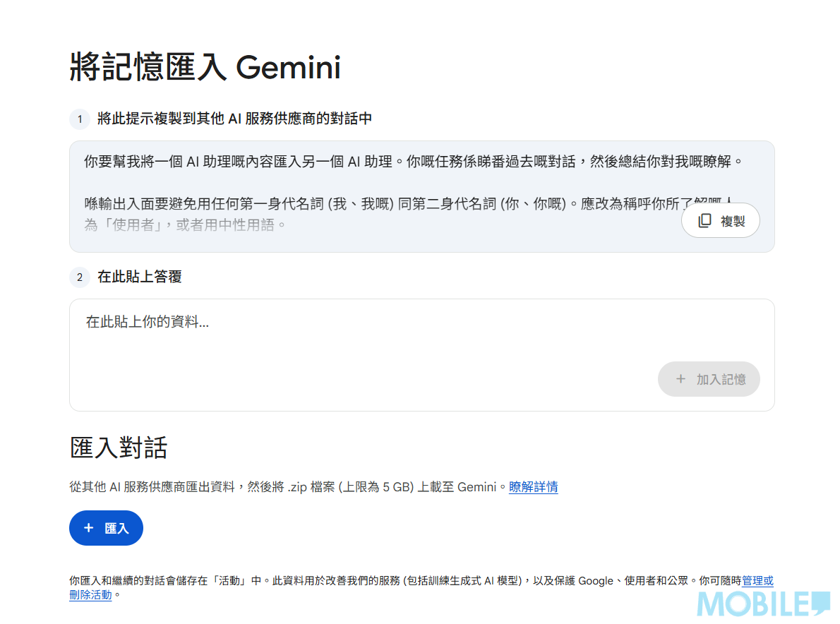Select the 在此貼上答覆 step label
Screen dimensions: 840x624
pyautogui.click(x=140, y=277)
